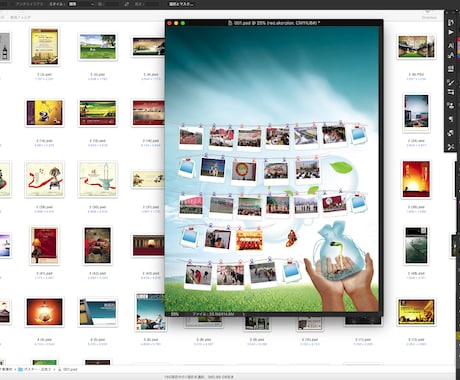Select the gold-yellow poster thumbnail in the top row
This screenshot has height=380, width=460.
(44, 46)
